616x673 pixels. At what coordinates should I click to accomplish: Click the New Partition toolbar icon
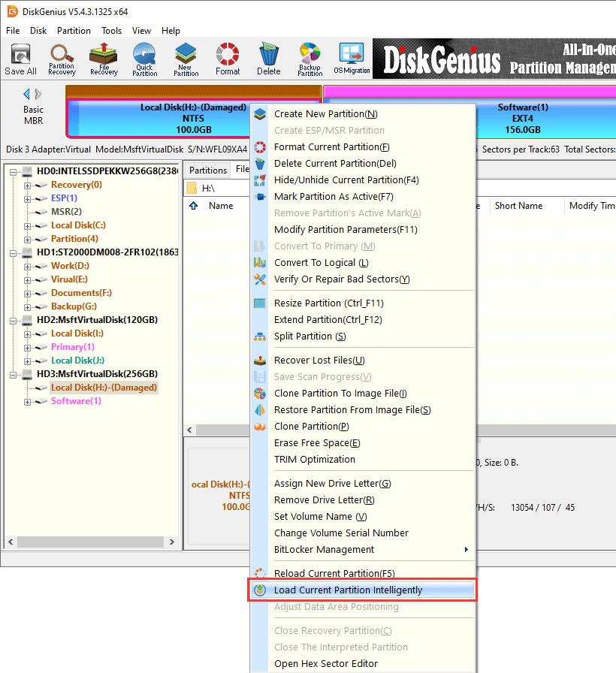click(x=186, y=59)
